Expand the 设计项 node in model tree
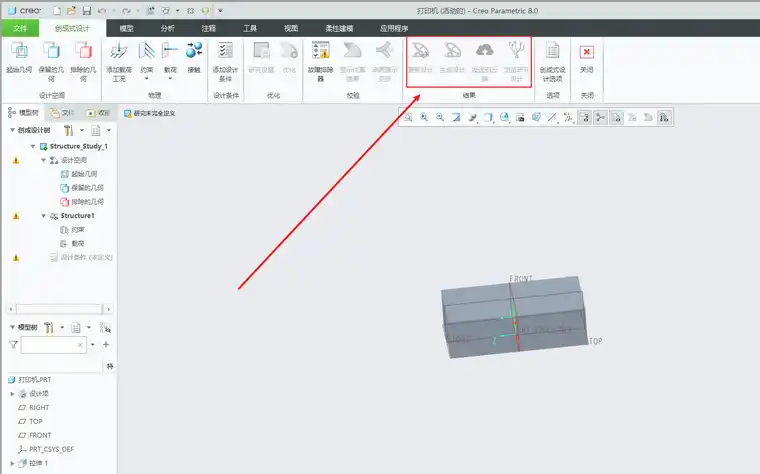The width and height of the screenshot is (760, 474). [13, 394]
